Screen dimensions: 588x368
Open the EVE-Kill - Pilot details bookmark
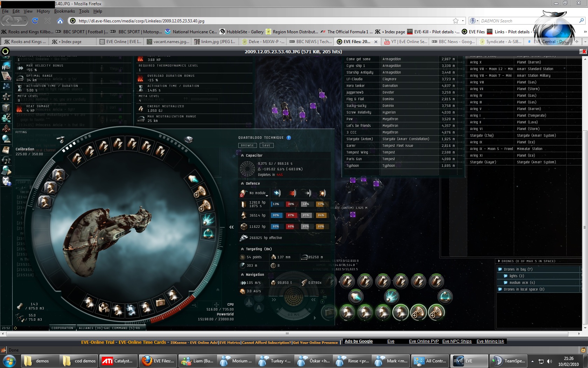click(433, 32)
